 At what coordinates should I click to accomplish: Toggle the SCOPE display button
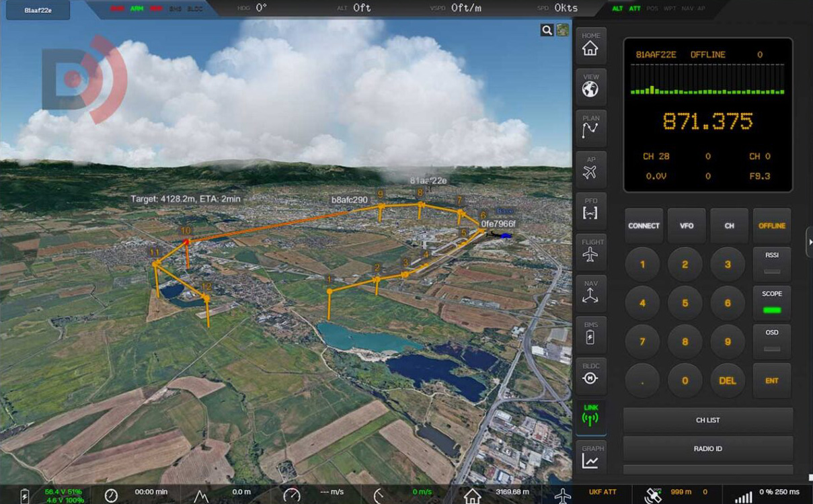pos(771,302)
